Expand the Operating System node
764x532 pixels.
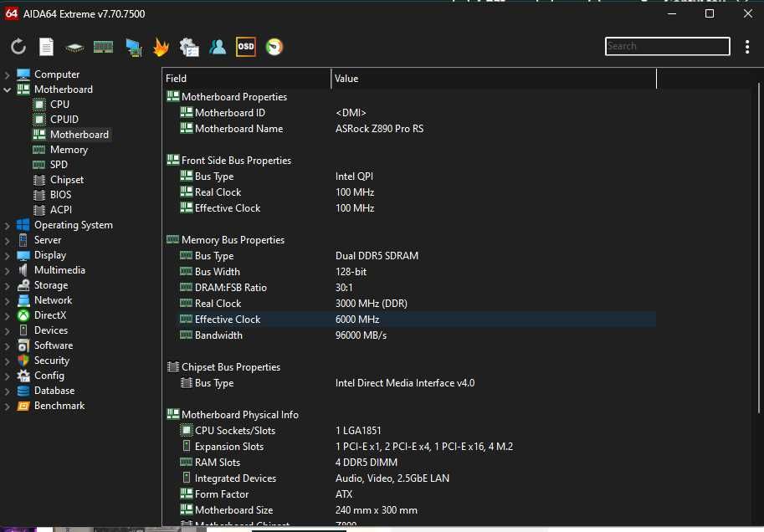point(7,225)
